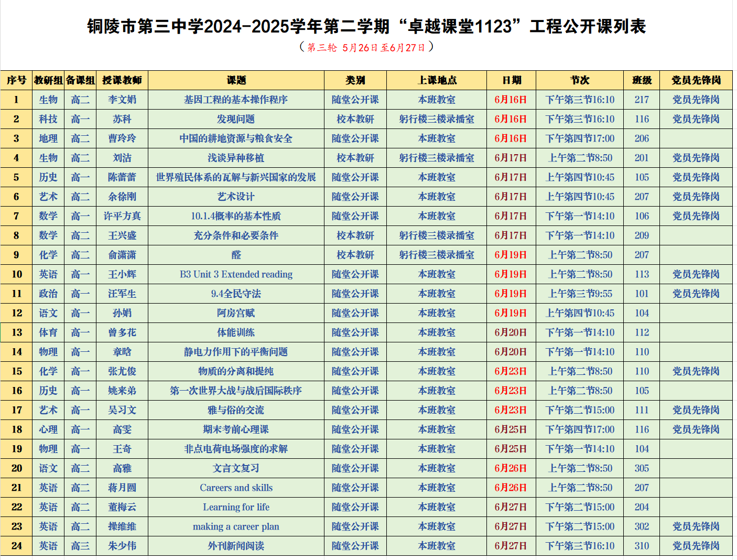Select the topic cell 静电力作用下的平衡问题

click(x=236, y=352)
